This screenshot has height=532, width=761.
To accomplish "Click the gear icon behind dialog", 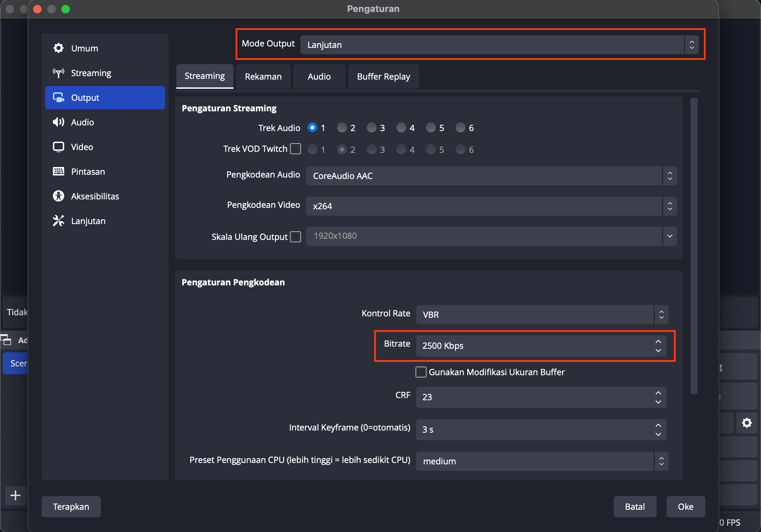I will tap(747, 422).
